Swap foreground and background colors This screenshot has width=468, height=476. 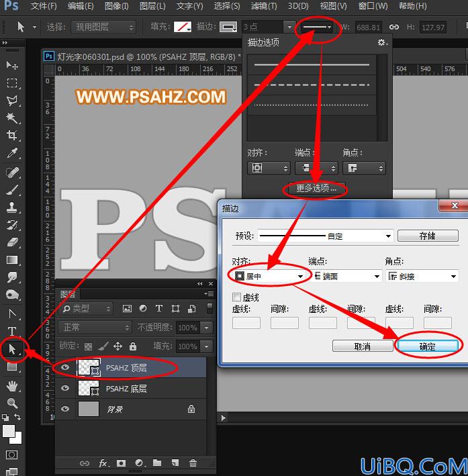(17, 417)
